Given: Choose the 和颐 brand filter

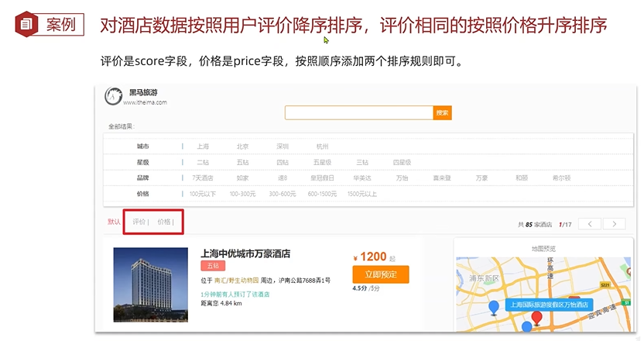Looking at the screenshot, I should click(x=521, y=178).
